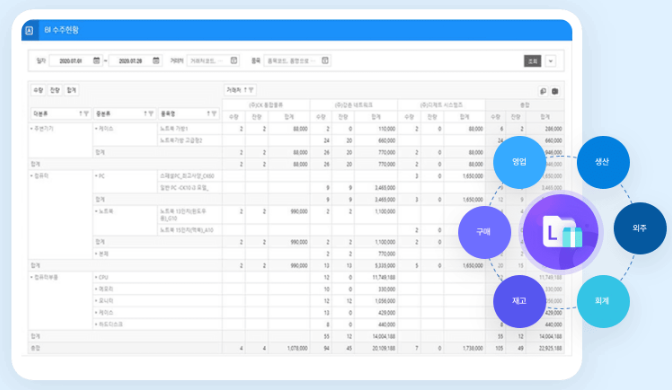This screenshot has width=672, height=390.
Task: Select the 수량 data field chip
Action: 38,90
